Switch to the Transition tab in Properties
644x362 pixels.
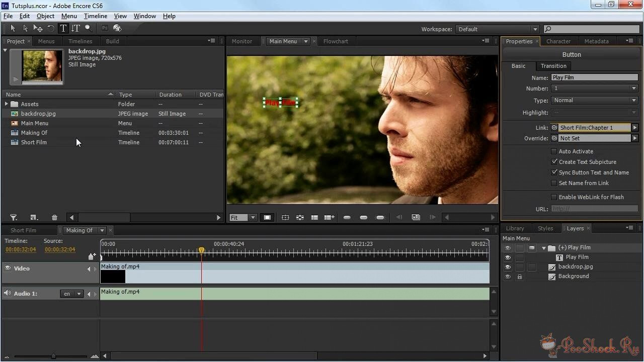click(x=553, y=66)
